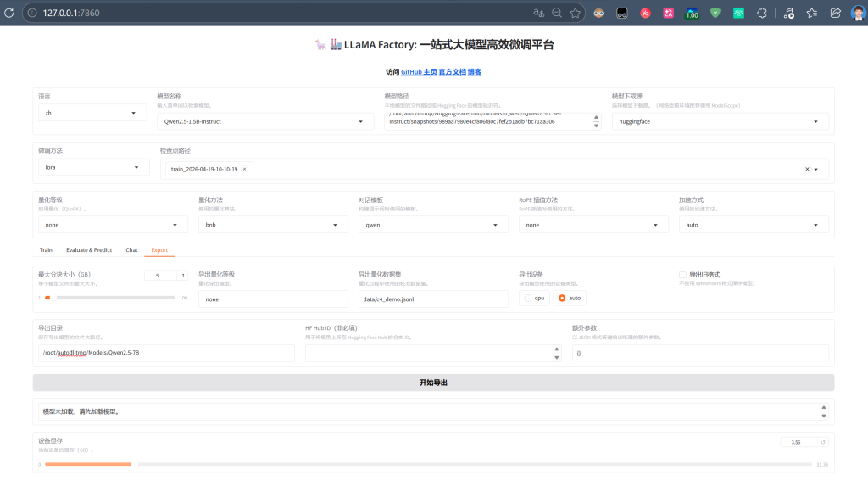The image size is (868, 481).
Task: Click the HF Hub ID field scroll arrows
Action: coord(556,353)
